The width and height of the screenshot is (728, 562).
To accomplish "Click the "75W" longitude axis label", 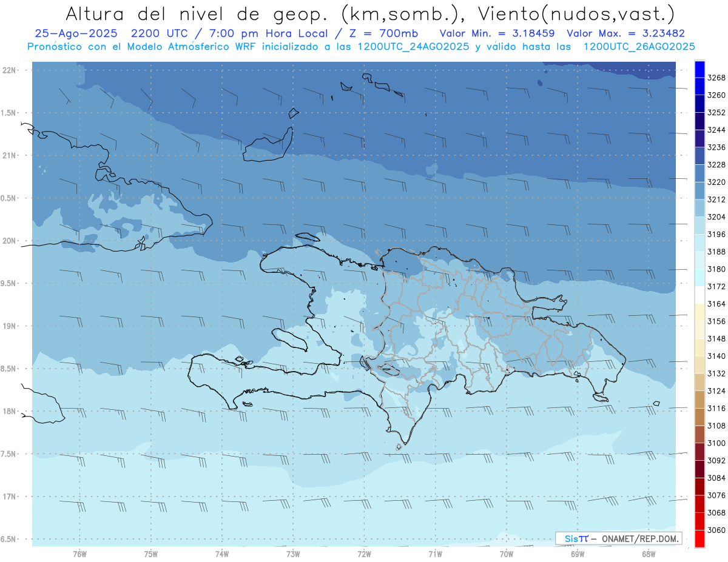I will [151, 554].
